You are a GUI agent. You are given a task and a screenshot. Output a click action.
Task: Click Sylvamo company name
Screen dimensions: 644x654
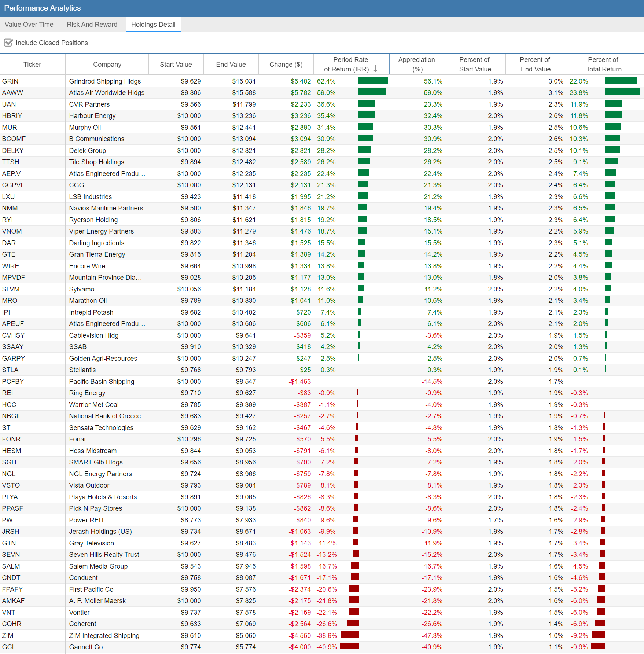coord(82,289)
